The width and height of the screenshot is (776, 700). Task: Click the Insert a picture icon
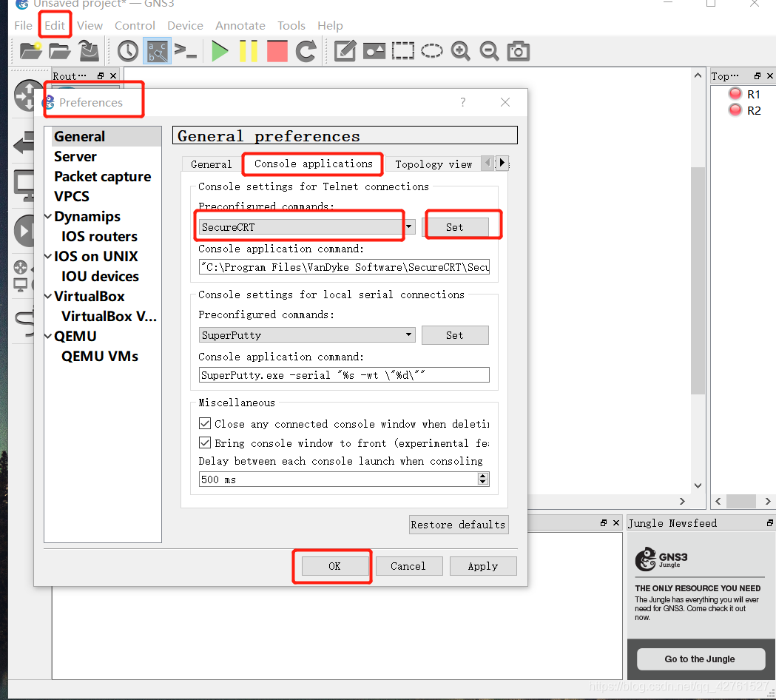pyautogui.click(x=374, y=51)
